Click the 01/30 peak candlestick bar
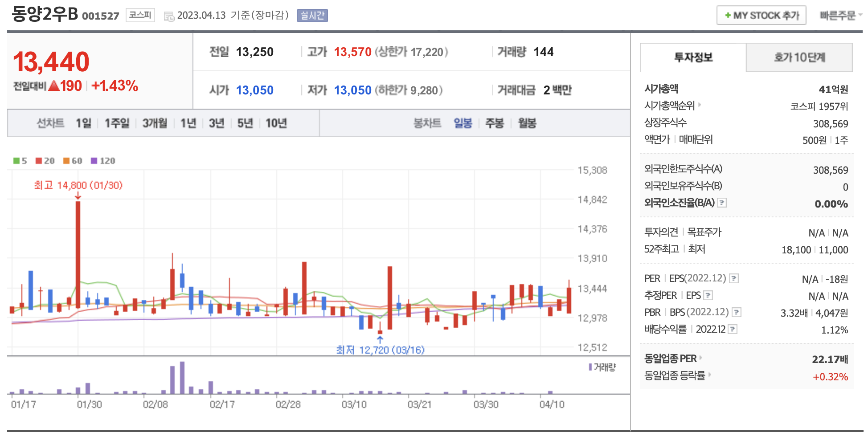This screenshot has width=868, height=432. point(78,254)
